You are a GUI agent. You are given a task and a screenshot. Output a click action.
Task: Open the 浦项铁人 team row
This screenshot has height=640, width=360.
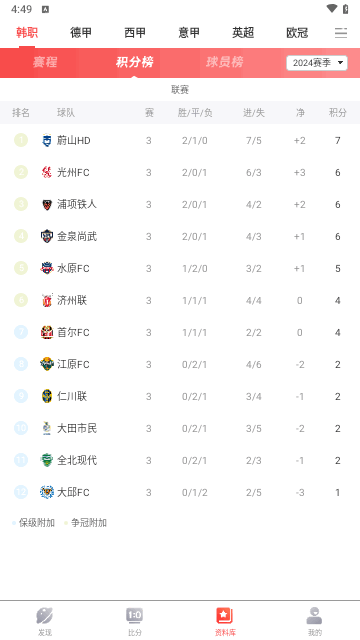[180, 204]
